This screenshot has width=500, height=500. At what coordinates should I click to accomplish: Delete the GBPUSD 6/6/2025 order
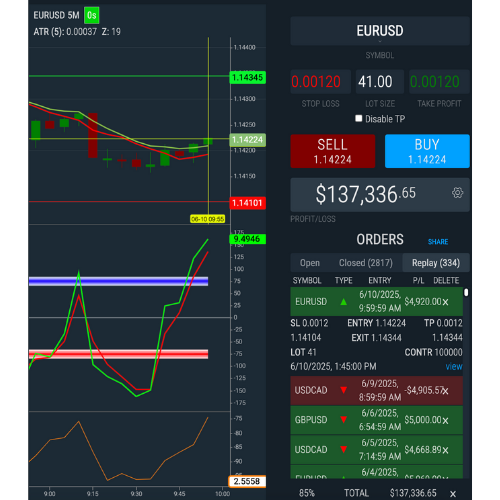(x=445, y=420)
